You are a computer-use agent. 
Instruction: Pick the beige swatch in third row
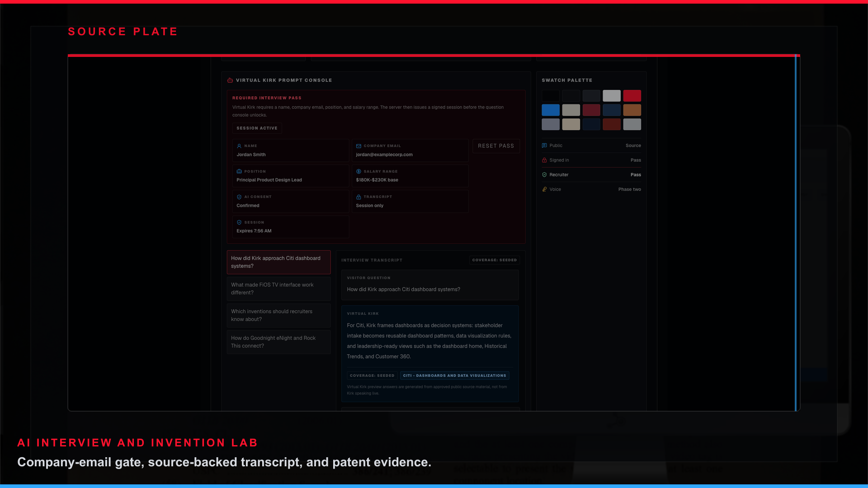[571, 124]
